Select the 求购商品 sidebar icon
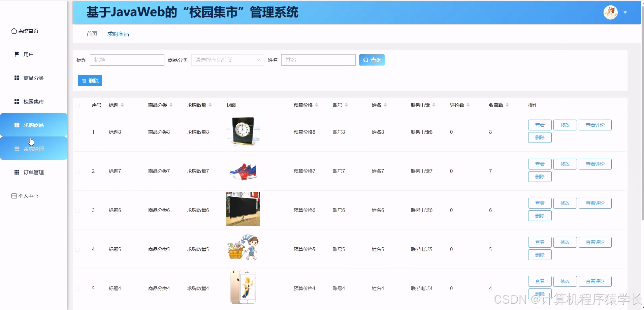The width and height of the screenshot is (644, 310). point(17,125)
